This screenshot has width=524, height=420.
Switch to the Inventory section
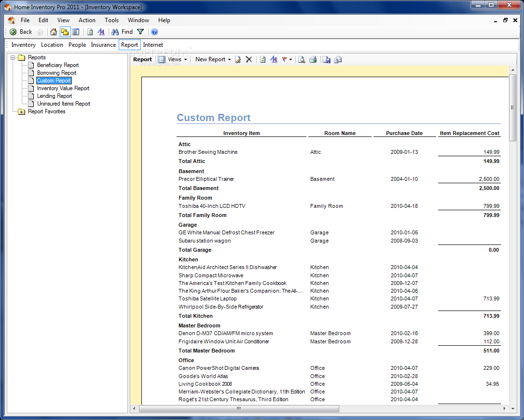click(23, 45)
